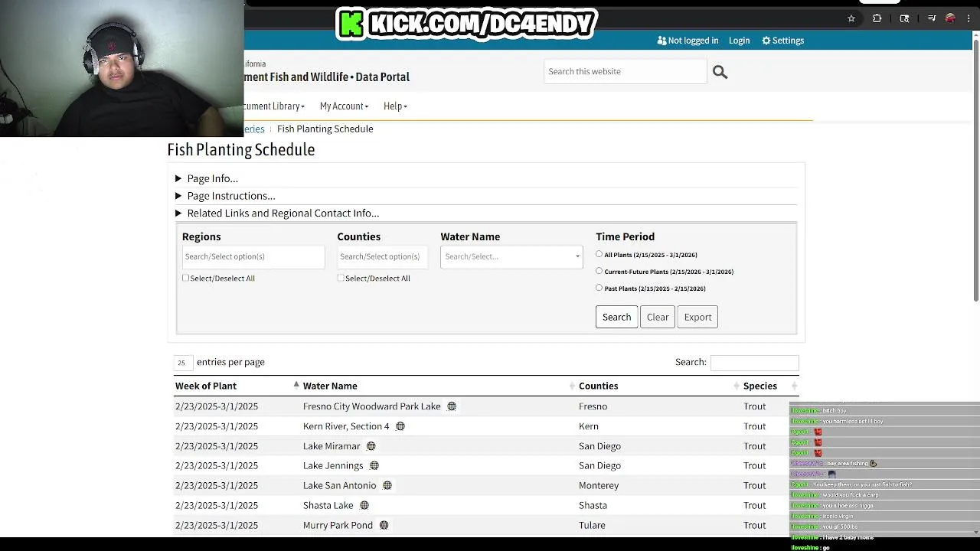980x551 pixels.
Task: Expand Related Links and Regional Contact Info
Action: coord(277,214)
